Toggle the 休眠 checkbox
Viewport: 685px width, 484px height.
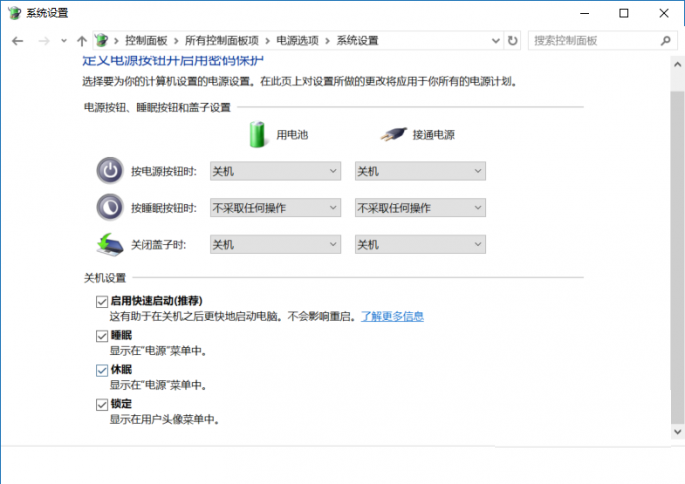point(102,370)
